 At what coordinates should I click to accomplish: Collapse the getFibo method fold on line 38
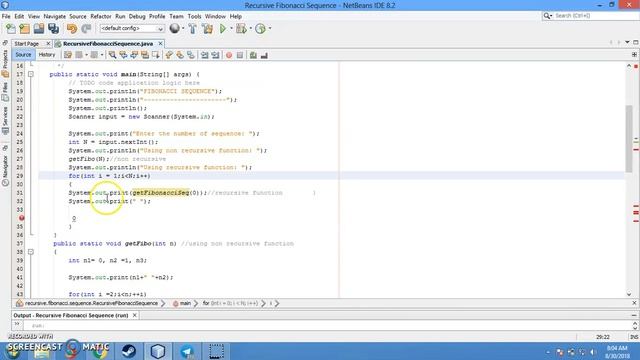tap(31, 252)
